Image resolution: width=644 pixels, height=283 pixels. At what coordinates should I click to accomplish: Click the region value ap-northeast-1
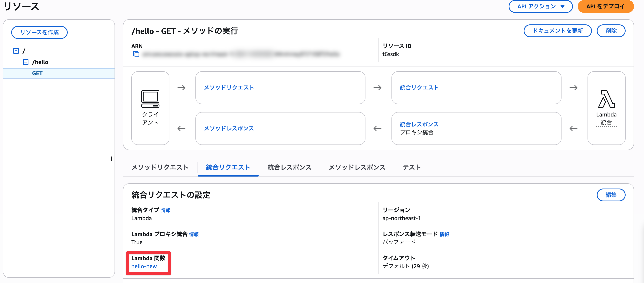point(401,218)
